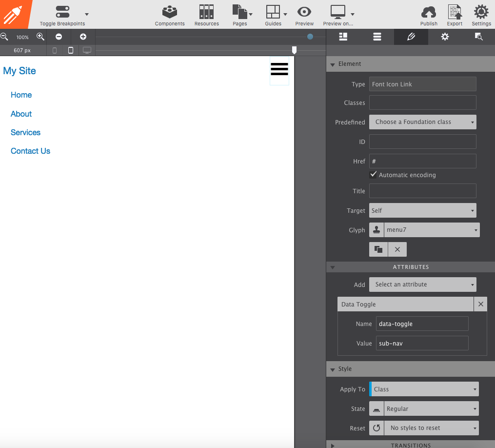
Task: Click the hamburger menu icon on canvas
Action: point(279,69)
